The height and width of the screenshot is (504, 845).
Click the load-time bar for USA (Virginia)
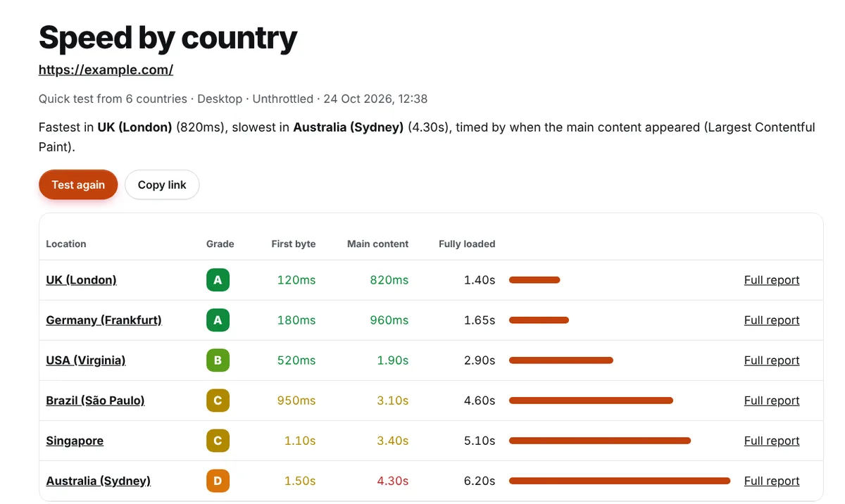[561, 360]
